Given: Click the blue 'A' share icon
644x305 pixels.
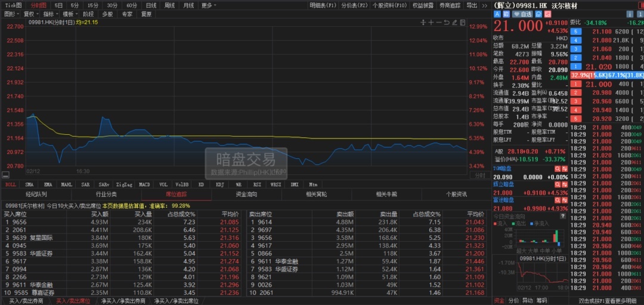Looking at the screenshot, I should 497,14.
